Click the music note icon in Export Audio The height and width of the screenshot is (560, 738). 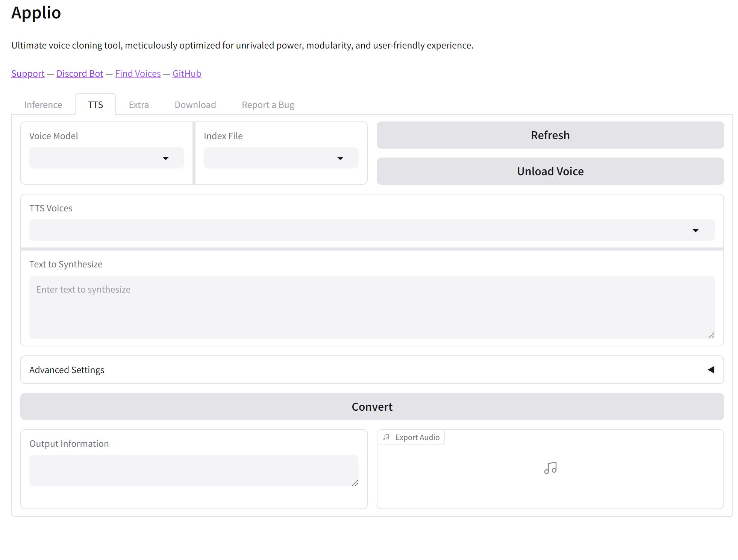tap(550, 468)
